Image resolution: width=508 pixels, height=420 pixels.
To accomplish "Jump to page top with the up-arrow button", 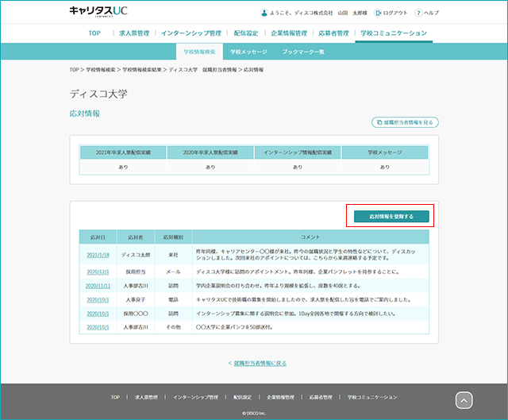I will click(x=464, y=401).
